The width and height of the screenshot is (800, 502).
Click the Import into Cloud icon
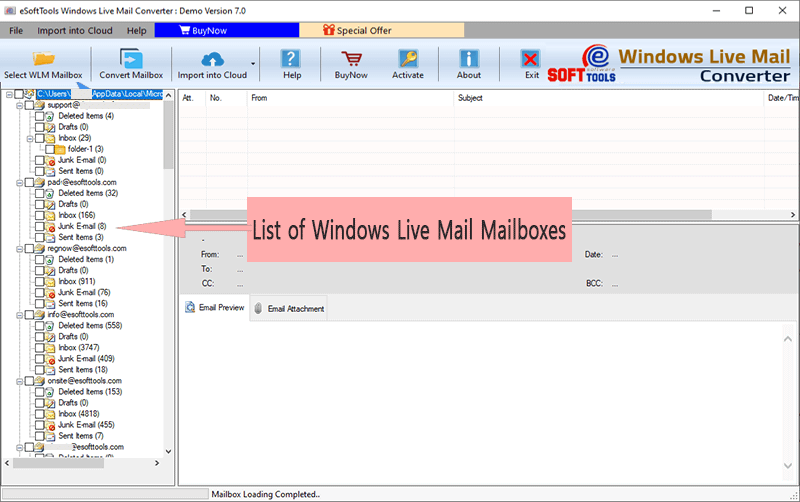(x=212, y=60)
